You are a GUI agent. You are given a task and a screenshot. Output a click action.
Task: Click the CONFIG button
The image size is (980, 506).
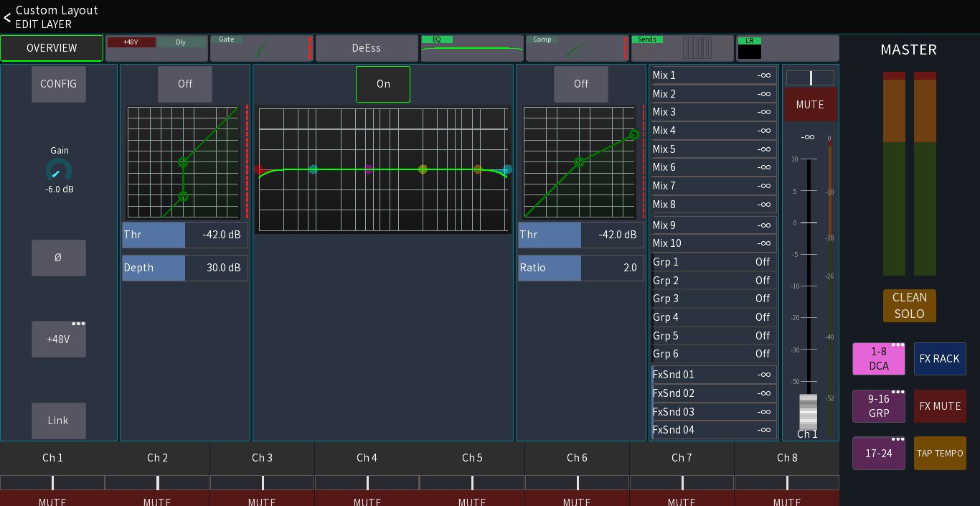[x=59, y=84]
